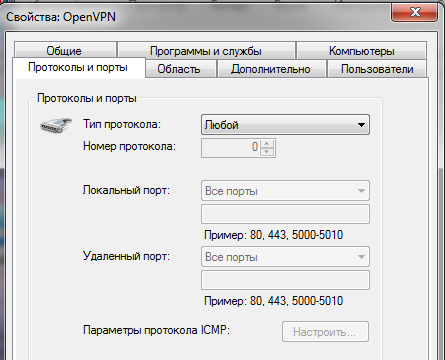The width and height of the screenshot is (445, 360).
Task: Switch to the Общие tab
Action: pos(65,50)
